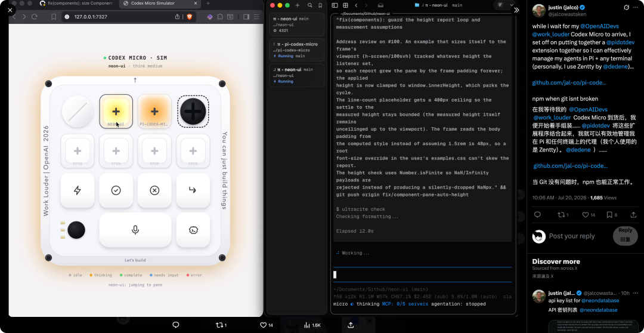
Task: Open the first @OpenAIDevs mention link
Action: (x=602, y=26)
